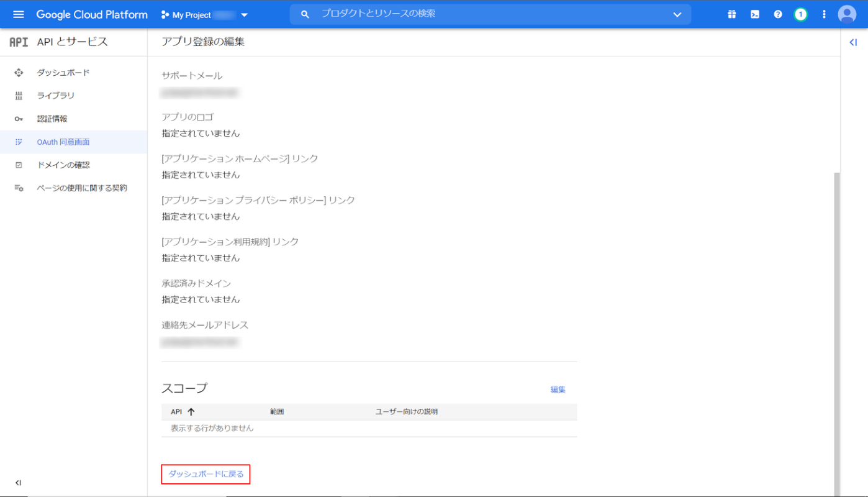Click the page usage agreements icon
Screen dimensions: 868x497
pos(19,188)
